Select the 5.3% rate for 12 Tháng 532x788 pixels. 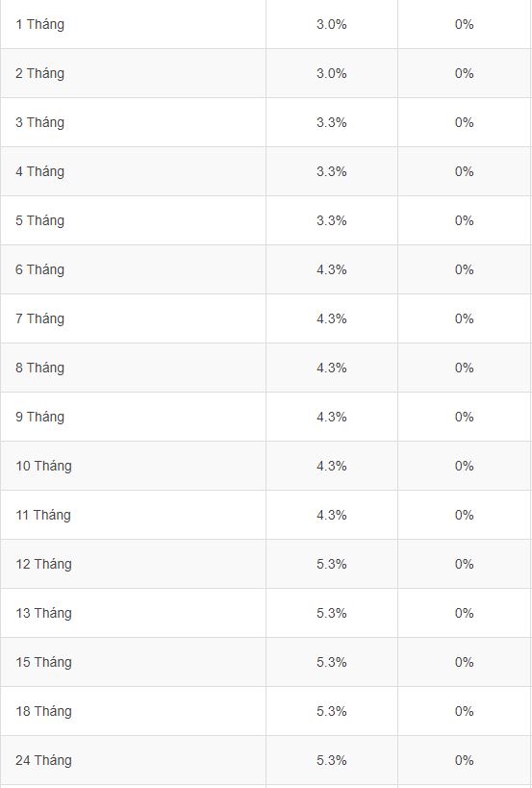click(x=332, y=564)
